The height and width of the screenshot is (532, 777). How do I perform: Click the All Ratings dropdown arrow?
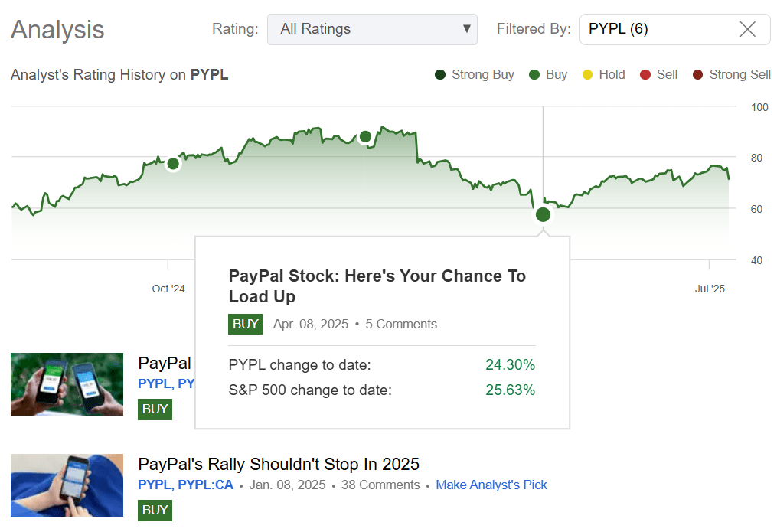(467, 29)
